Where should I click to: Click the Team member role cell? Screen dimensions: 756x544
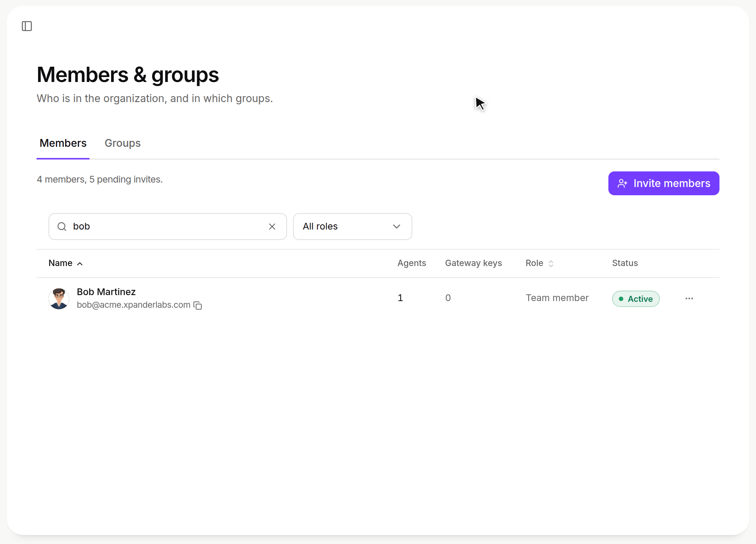[557, 298]
